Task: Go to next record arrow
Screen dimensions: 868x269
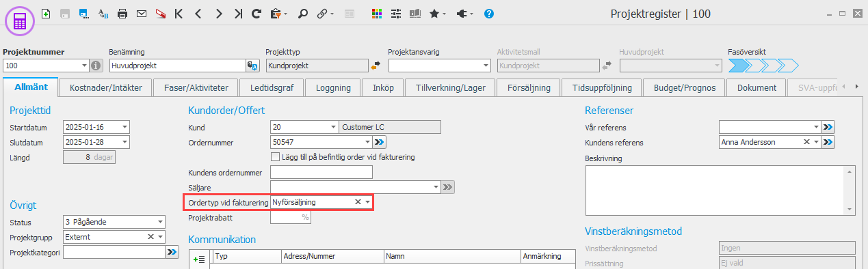Action: click(218, 13)
